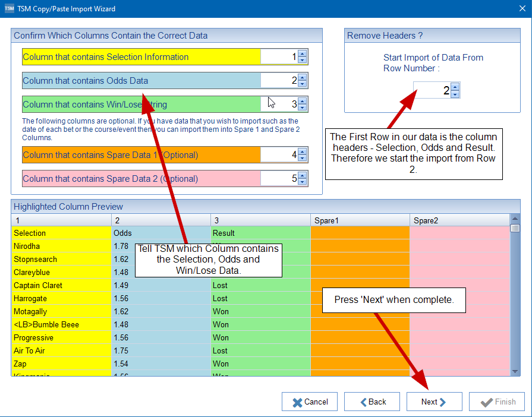Click the Spare Data 1 value field
This screenshot has width=532, height=417.
point(279,155)
